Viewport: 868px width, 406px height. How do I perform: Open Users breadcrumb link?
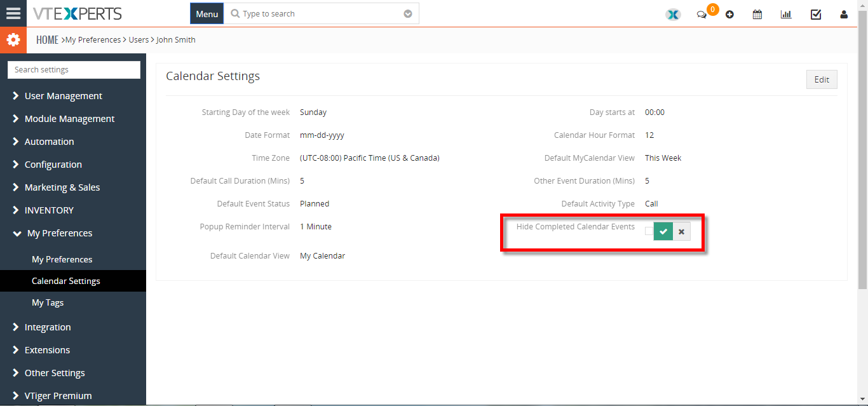[x=139, y=40]
